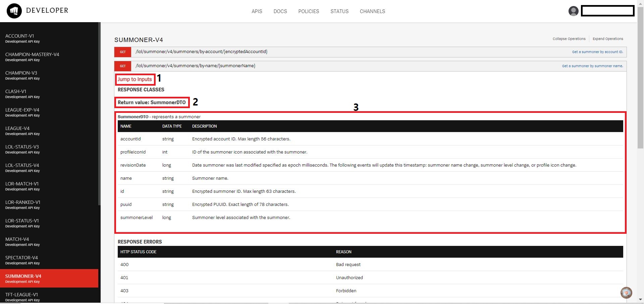Viewport: 644px width, 304px height.
Task: Open LOL-STATUS-V3 in the sidebar
Action: pos(49,149)
